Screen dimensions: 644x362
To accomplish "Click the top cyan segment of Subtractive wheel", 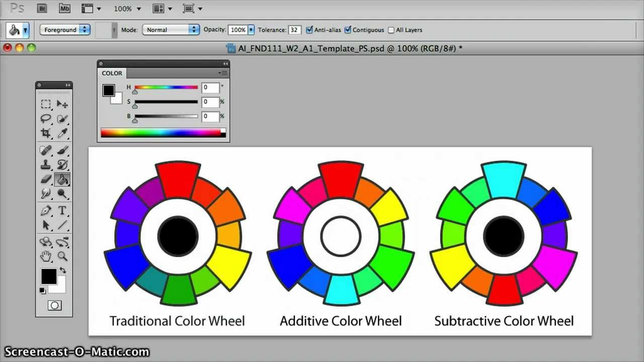I will coord(504,180).
